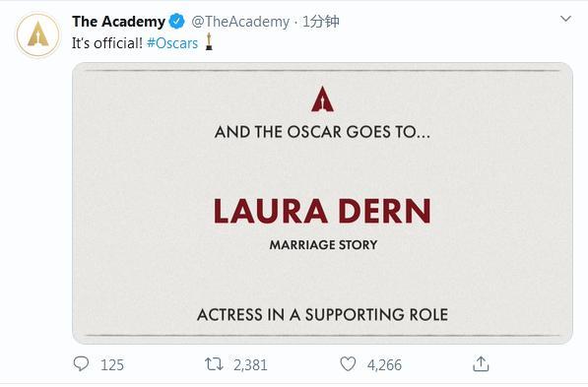Screen dimensions: 588x387
Task: Like the tweet with the heart icon
Action: (348, 364)
